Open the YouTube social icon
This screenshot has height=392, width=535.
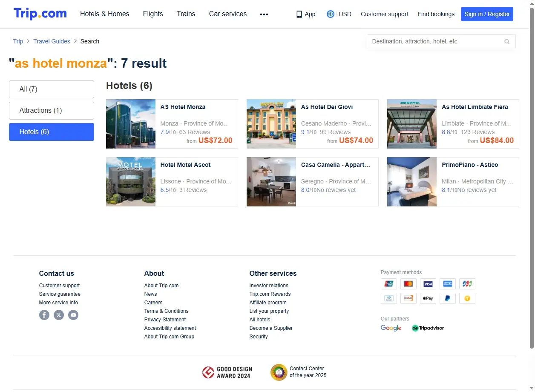73,315
